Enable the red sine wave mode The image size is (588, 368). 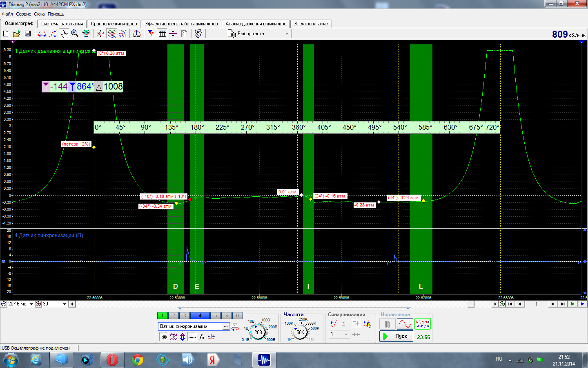[x=405, y=324]
